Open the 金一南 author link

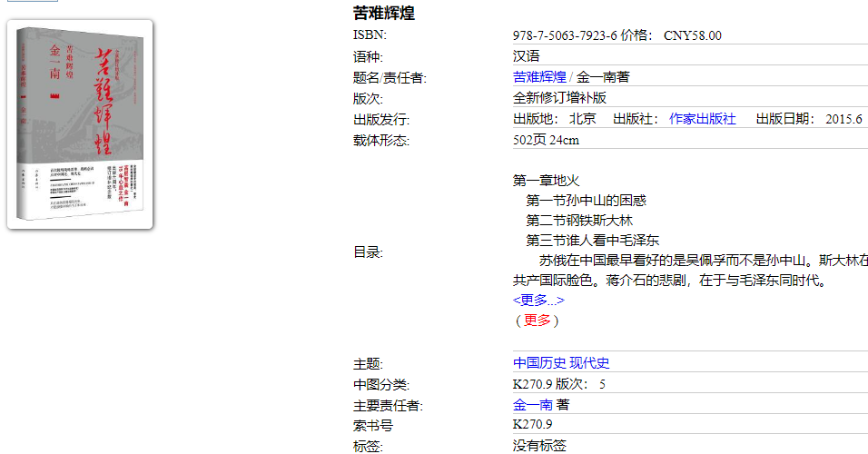(x=533, y=405)
